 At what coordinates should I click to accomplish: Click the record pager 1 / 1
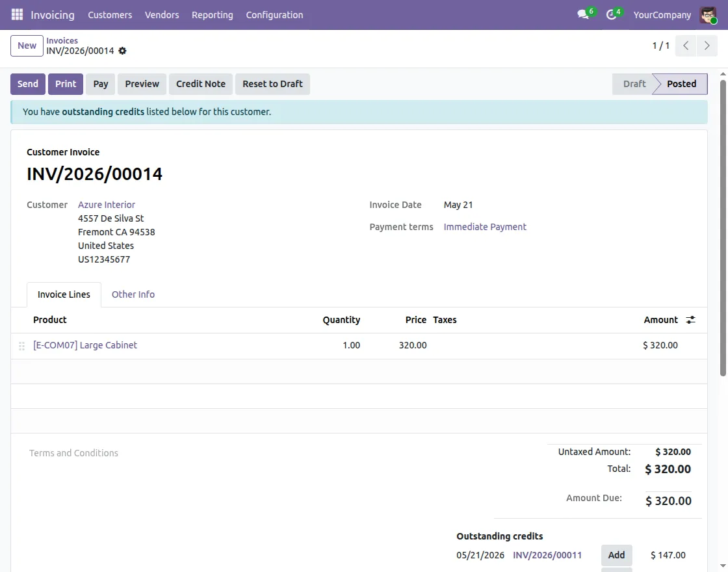[660, 45]
